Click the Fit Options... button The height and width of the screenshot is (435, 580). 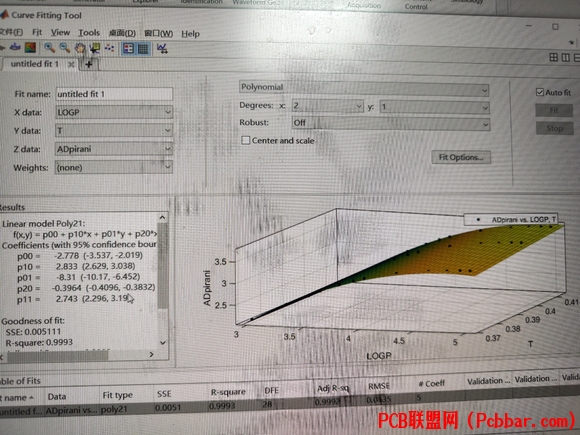(461, 157)
